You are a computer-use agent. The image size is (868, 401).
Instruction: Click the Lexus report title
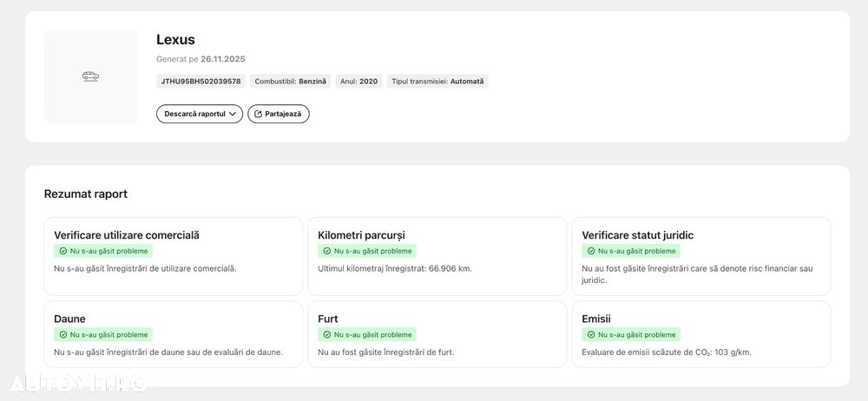(x=175, y=39)
